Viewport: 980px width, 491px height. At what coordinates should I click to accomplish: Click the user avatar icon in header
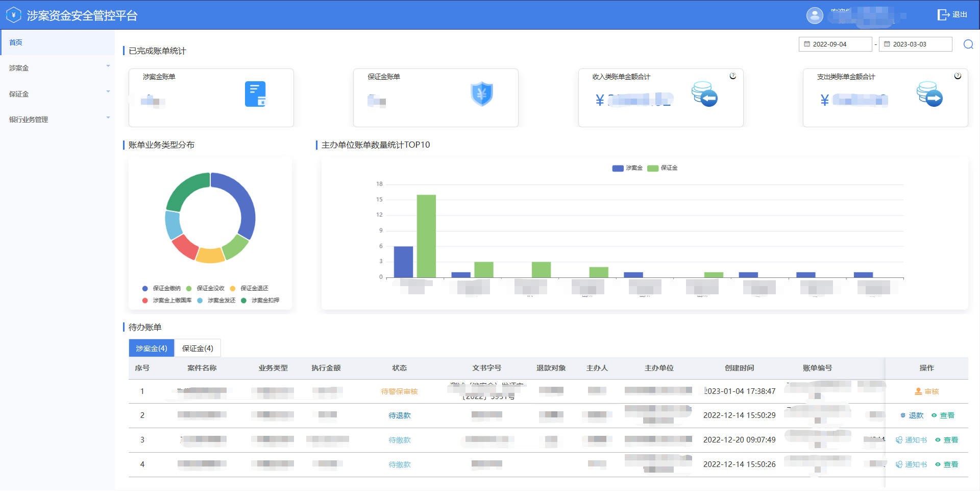click(x=815, y=15)
